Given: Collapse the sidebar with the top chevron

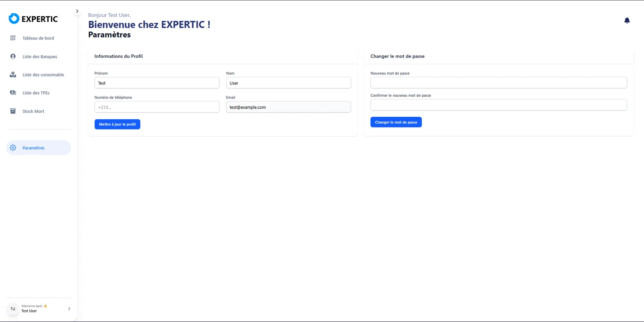Looking at the screenshot, I should tap(77, 11).
